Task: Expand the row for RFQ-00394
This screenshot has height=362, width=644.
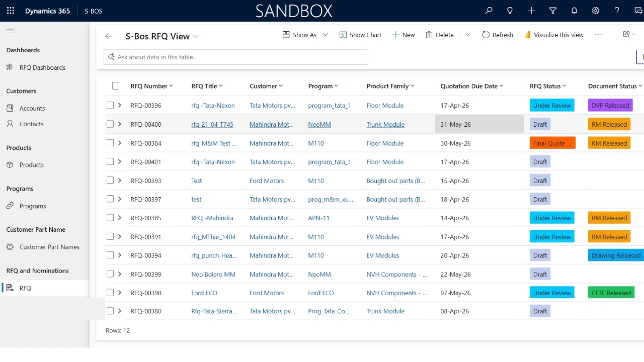Action: [x=120, y=255]
